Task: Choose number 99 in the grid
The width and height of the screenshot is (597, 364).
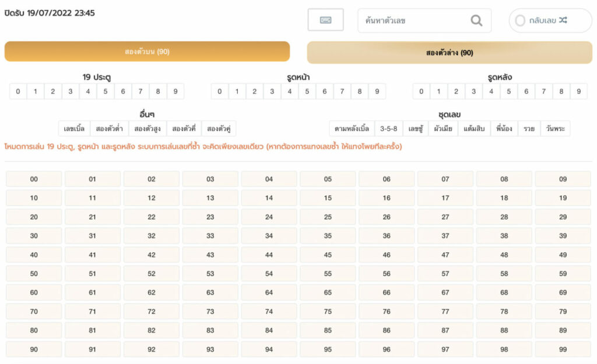Action: click(563, 349)
